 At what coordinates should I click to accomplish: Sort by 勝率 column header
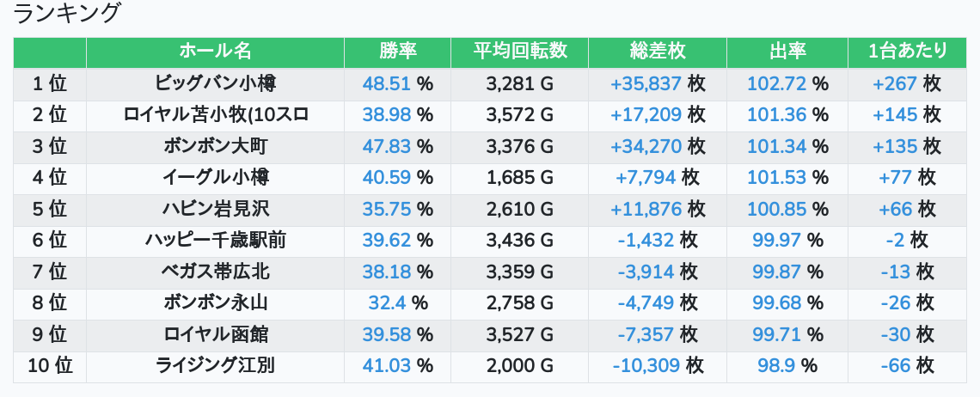tap(397, 52)
